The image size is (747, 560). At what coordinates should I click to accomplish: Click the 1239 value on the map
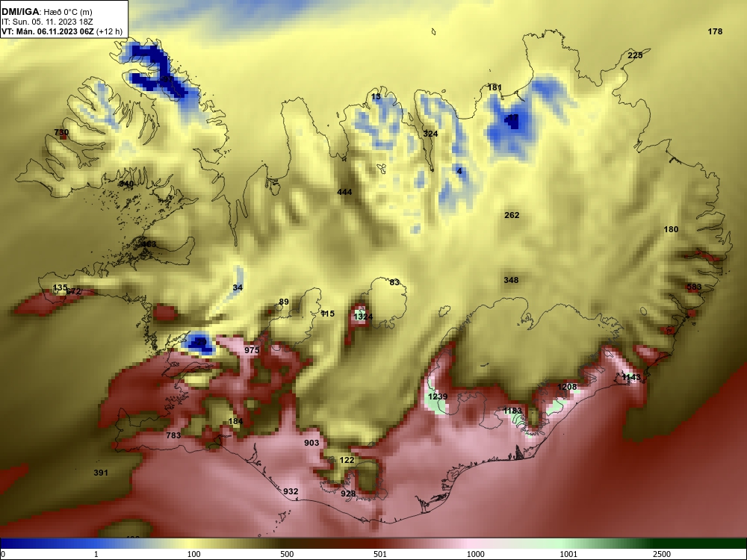438,396
